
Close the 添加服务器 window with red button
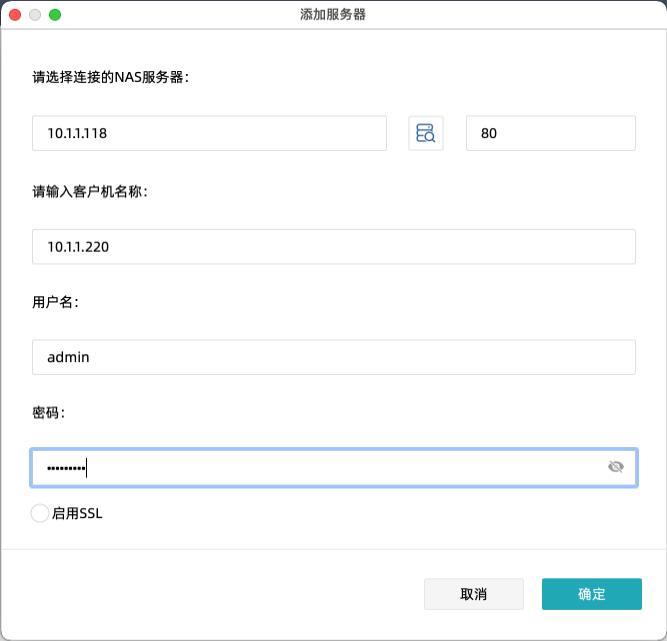tap(15, 15)
